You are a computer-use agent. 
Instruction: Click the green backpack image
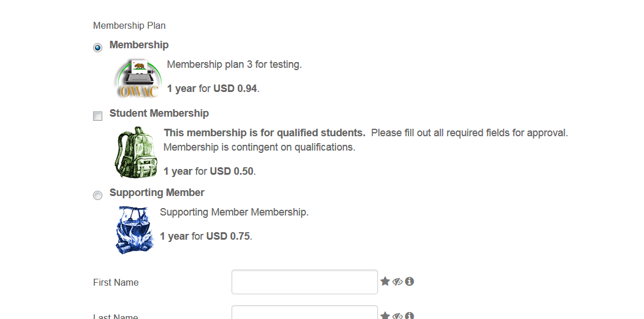click(136, 152)
